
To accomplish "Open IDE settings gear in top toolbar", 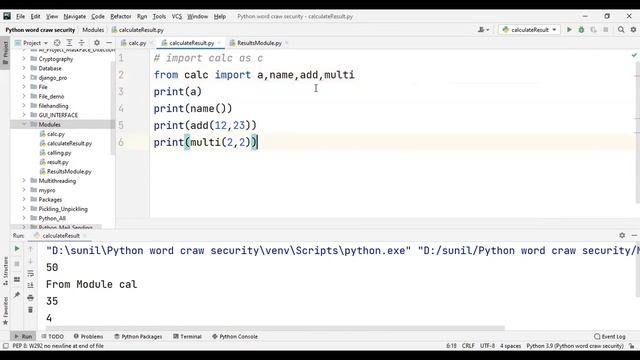I will pyautogui.click(x=633, y=30).
